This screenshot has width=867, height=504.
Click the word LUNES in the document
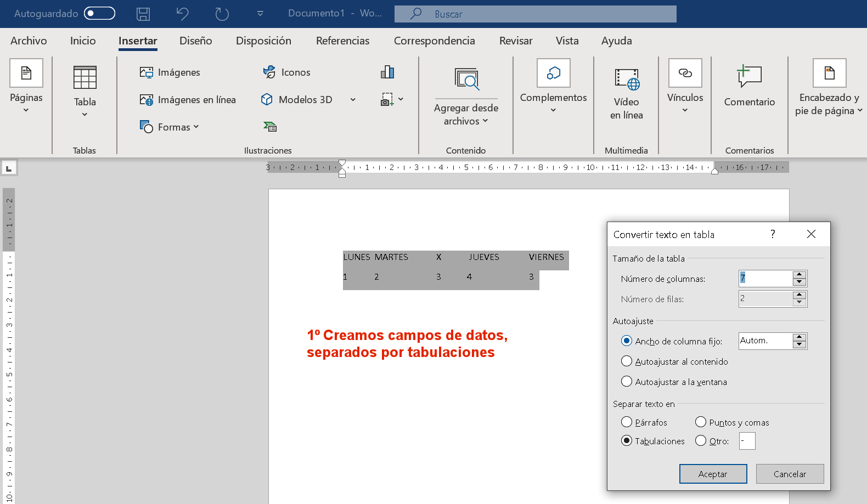click(357, 257)
